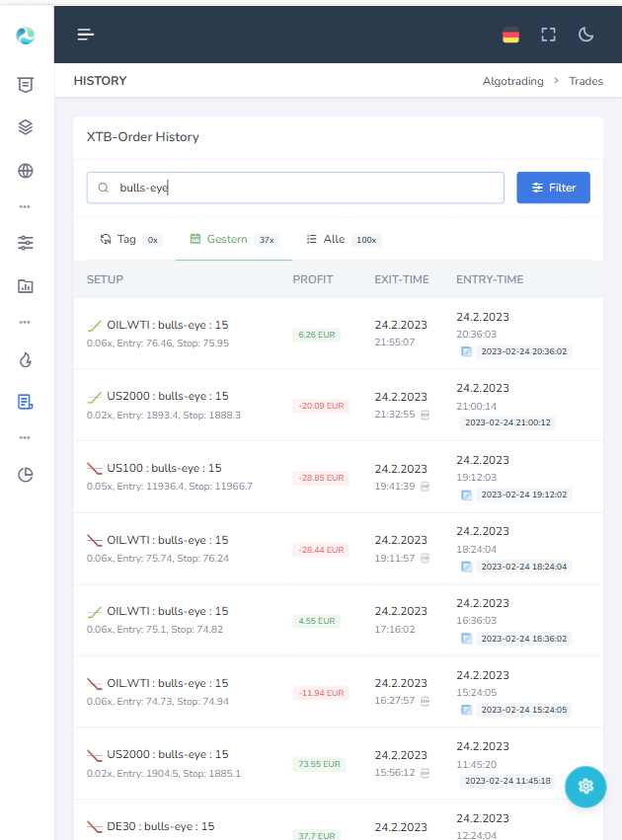
Task: Open DE30 : bulls-eye : 15 trade
Action: (160, 826)
